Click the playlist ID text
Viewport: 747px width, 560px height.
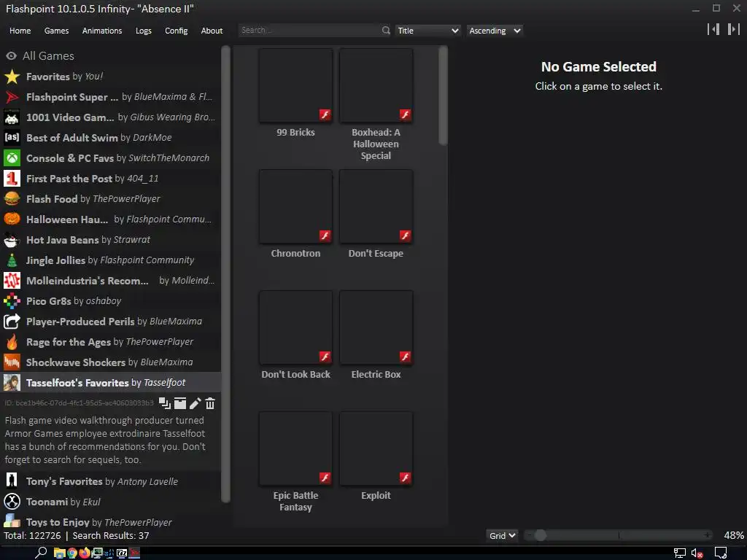coord(79,402)
